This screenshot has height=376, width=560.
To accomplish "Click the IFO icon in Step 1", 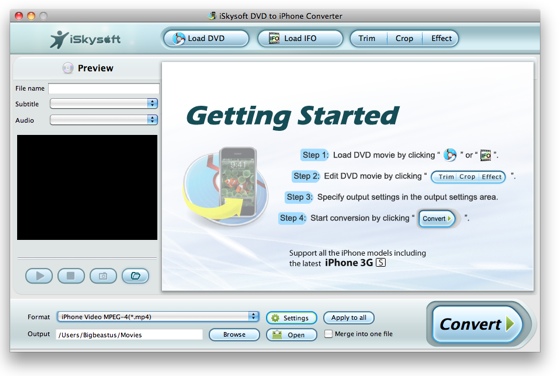I will (x=485, y=155).
